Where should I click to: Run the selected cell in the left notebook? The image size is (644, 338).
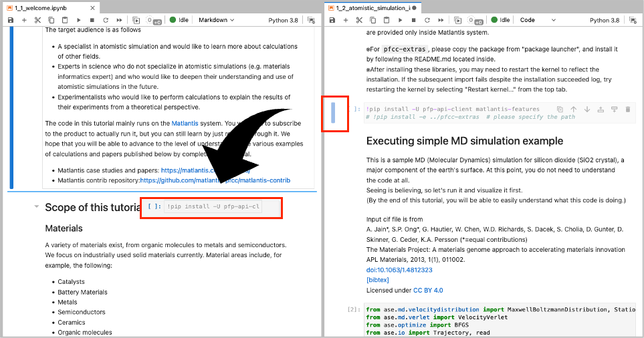click(79, 20)
